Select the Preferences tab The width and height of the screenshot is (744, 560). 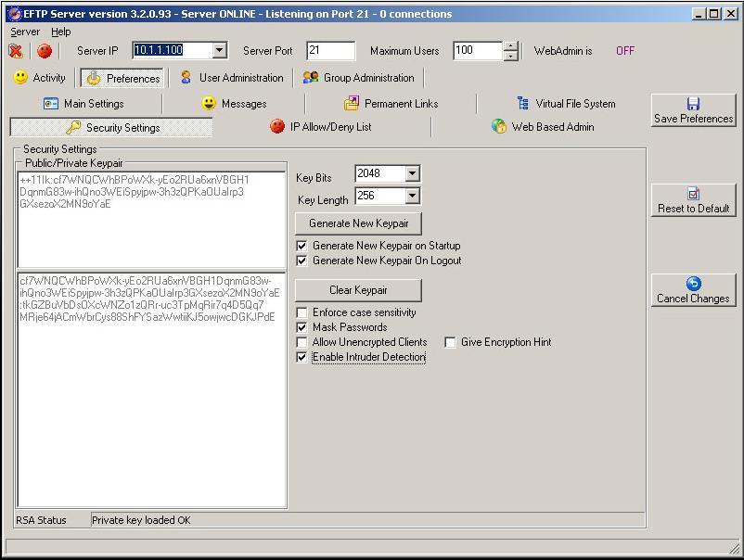click(x=123, y=78)
